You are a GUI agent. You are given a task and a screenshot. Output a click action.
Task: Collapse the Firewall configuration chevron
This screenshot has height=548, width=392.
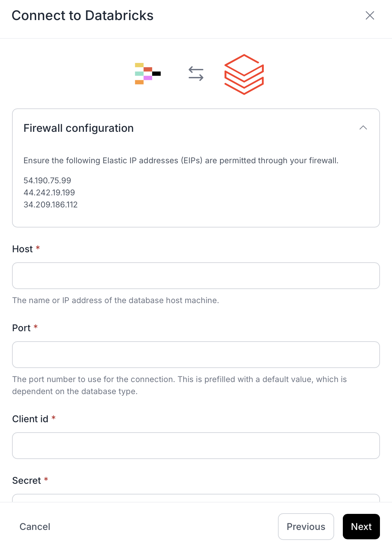coord(363,128)
